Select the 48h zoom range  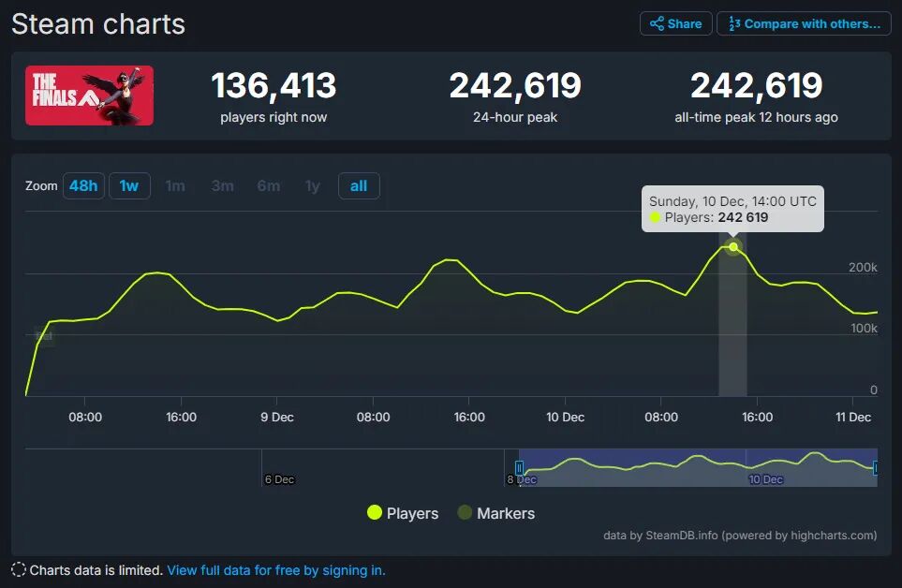(x=83, y=185)
